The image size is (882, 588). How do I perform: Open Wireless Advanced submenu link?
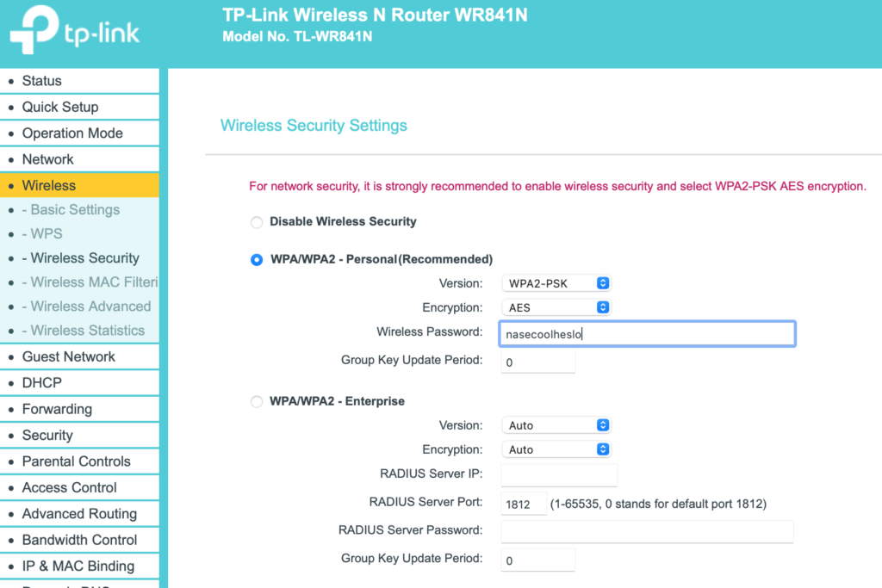pos(90,306)
